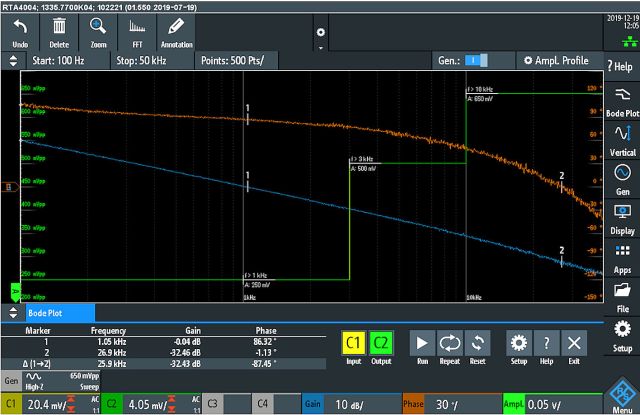
Task: Open the Help sidebar entry
Action: coord(620,66)
